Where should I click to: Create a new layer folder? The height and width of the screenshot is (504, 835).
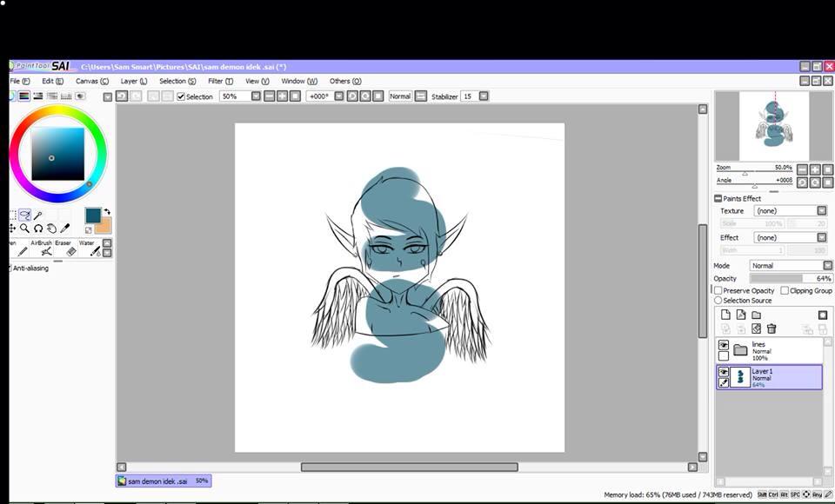click(x=756, y=315)
